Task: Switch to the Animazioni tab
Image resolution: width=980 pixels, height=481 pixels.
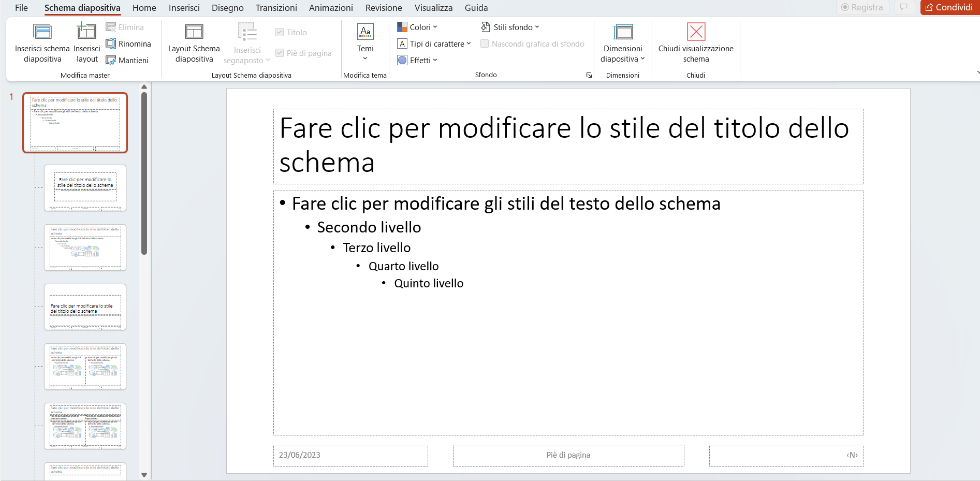Action: coord(331,8)
